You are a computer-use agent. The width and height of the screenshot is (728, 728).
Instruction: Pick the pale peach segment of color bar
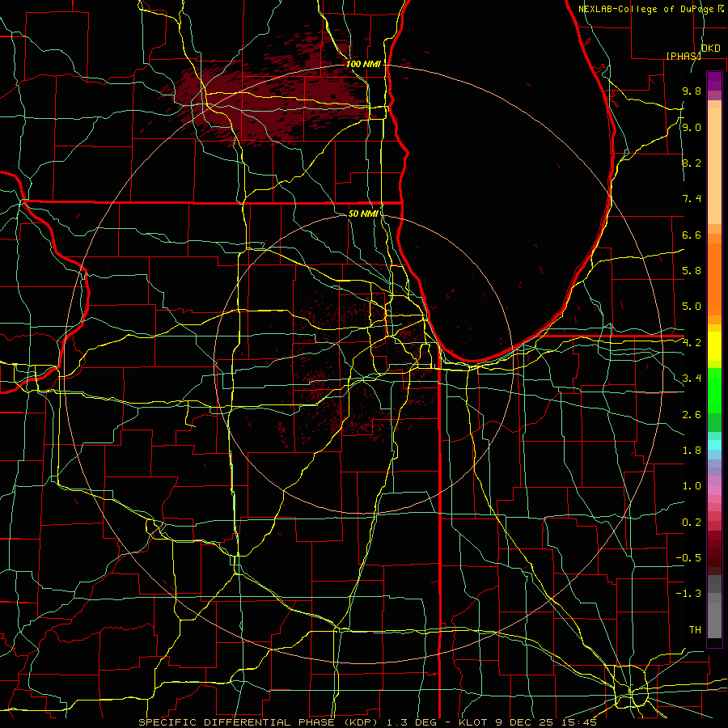(714, 166)
